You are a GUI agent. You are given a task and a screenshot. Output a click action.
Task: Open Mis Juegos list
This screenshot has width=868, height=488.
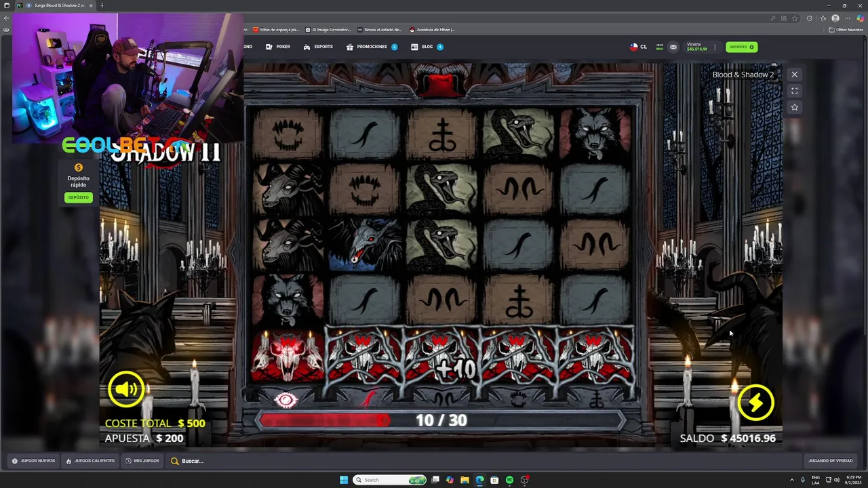pyautogui.click(x=142, y=461)
